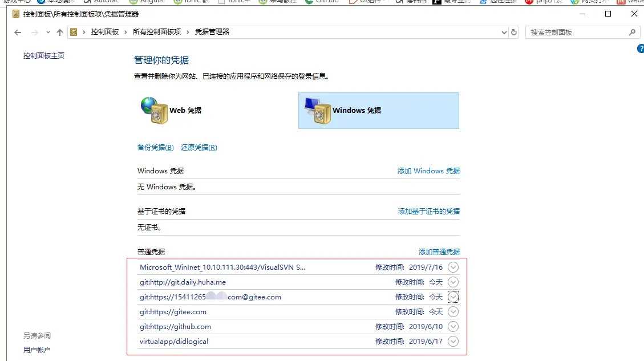Screen dimensions: 644x361
Task: Expand the com@gitee.com credential chevron
Action: [453, 297]
